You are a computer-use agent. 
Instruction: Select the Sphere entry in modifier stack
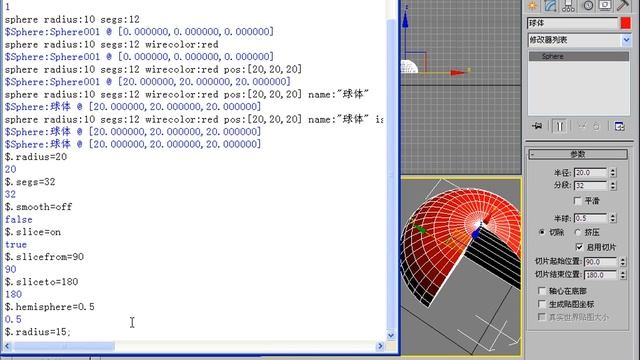[579, 56]
